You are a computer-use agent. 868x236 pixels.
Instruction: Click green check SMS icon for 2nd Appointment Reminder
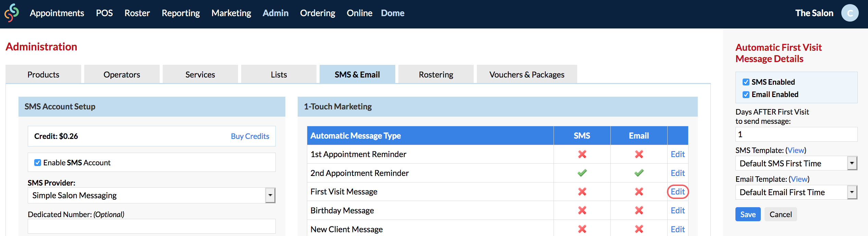pos(582,173)
